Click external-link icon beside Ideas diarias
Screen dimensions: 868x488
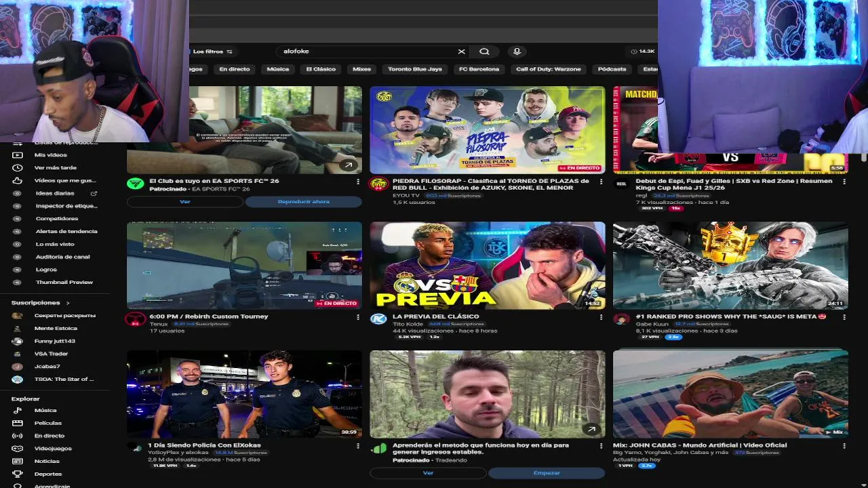tap(94, 193)
